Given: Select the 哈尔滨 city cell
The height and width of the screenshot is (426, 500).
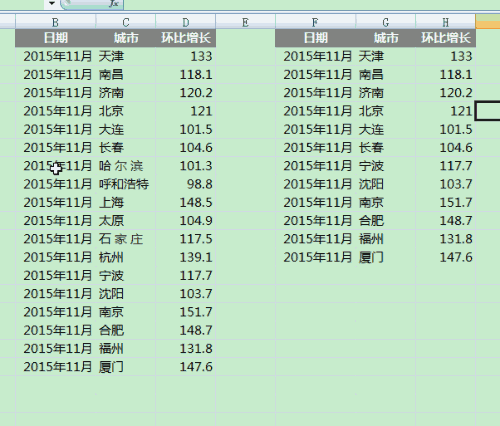Looking at the screenshot, I should point(126,166).
